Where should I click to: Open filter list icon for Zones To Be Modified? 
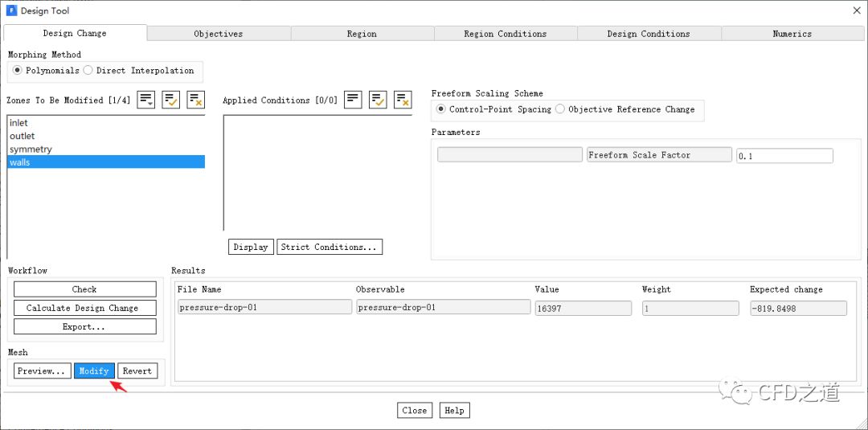(x=146, y=100)
